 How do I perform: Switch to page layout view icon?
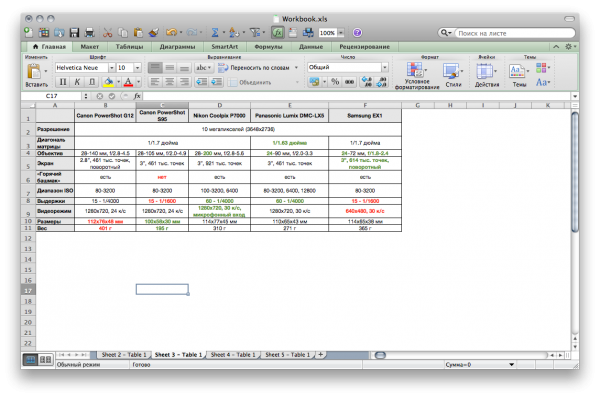tap(46, 359)
